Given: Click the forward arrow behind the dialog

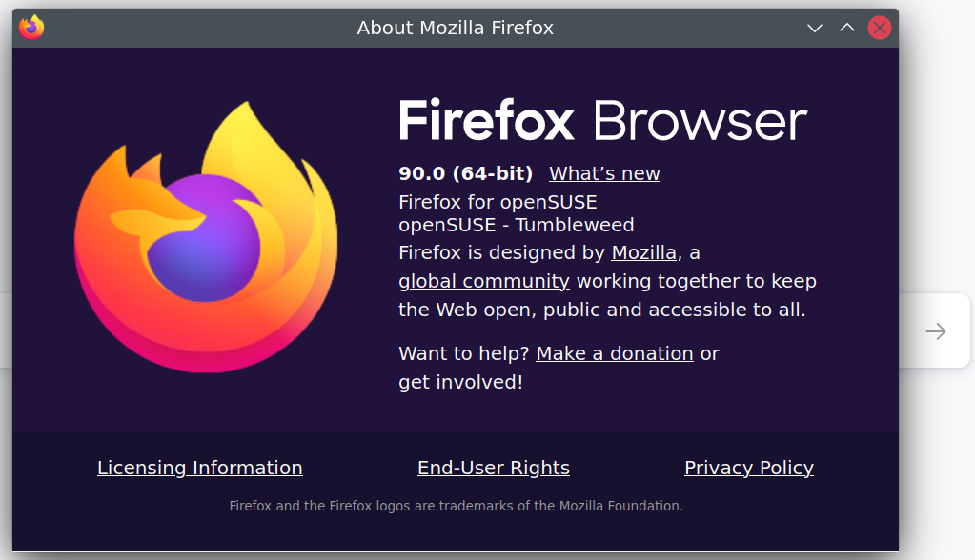Looking at the screenshot, I should pos(936,331).
